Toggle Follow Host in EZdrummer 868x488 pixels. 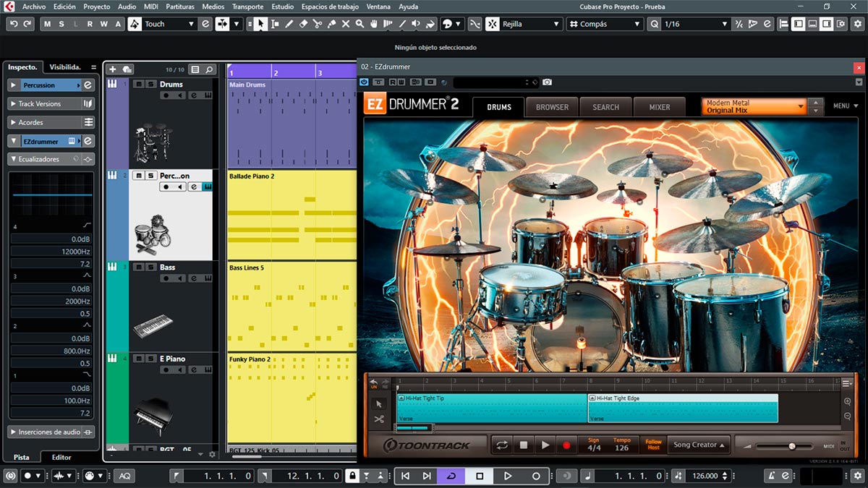click(653, 445)
